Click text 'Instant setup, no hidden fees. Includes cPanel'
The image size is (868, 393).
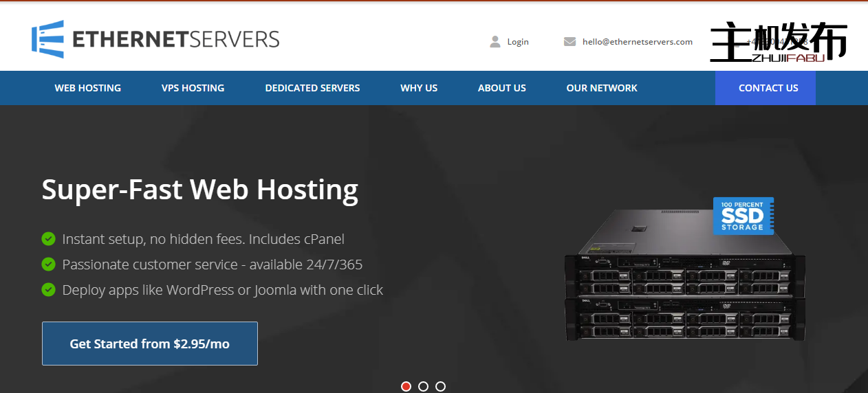pyautogui.click(x=203, y=239)
